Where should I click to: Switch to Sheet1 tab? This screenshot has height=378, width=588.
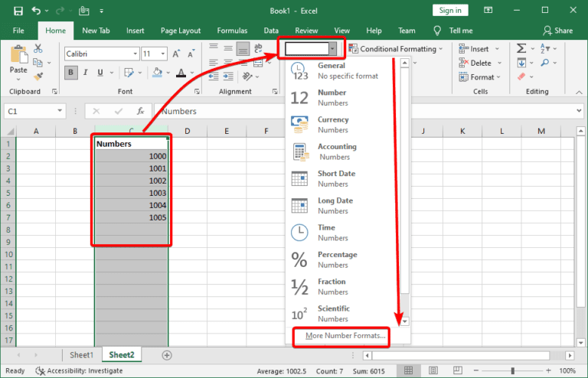point(81,355)
